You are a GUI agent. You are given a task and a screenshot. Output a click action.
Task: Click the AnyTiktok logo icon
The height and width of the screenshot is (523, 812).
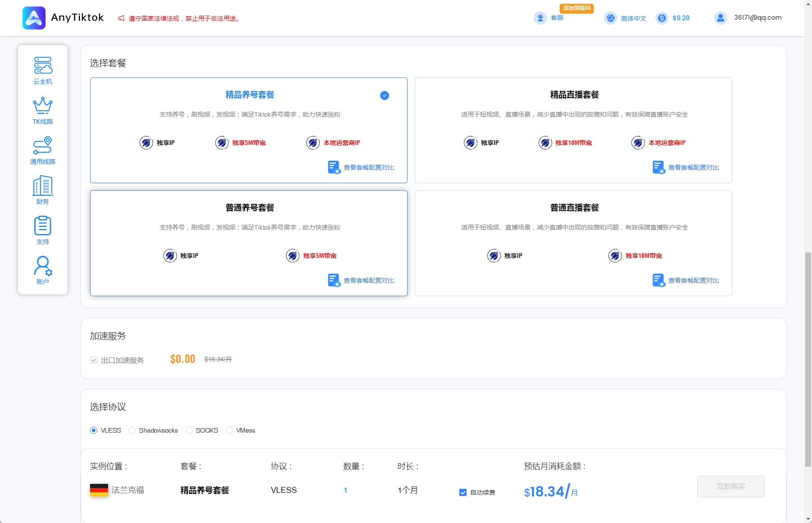coord(34,18)
